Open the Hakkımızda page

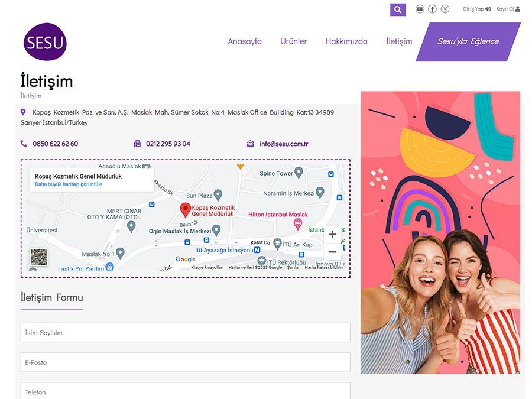pos(346,41)
